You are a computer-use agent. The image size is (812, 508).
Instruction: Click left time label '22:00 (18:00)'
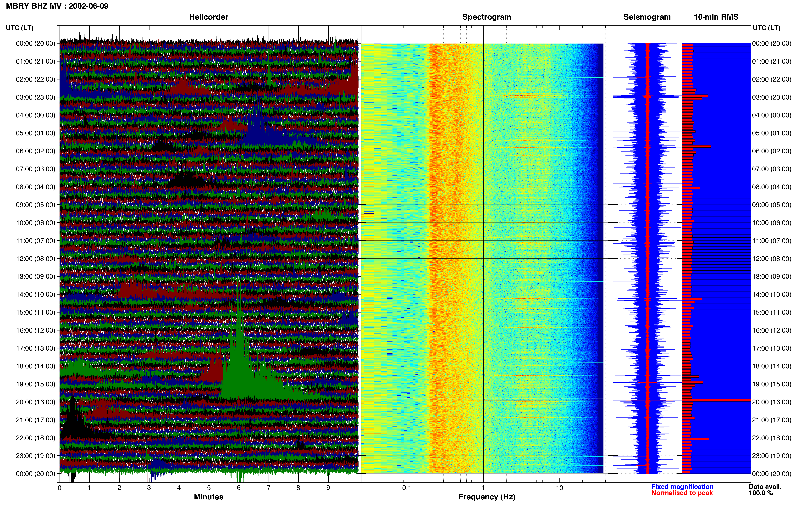tap(36, 438)
